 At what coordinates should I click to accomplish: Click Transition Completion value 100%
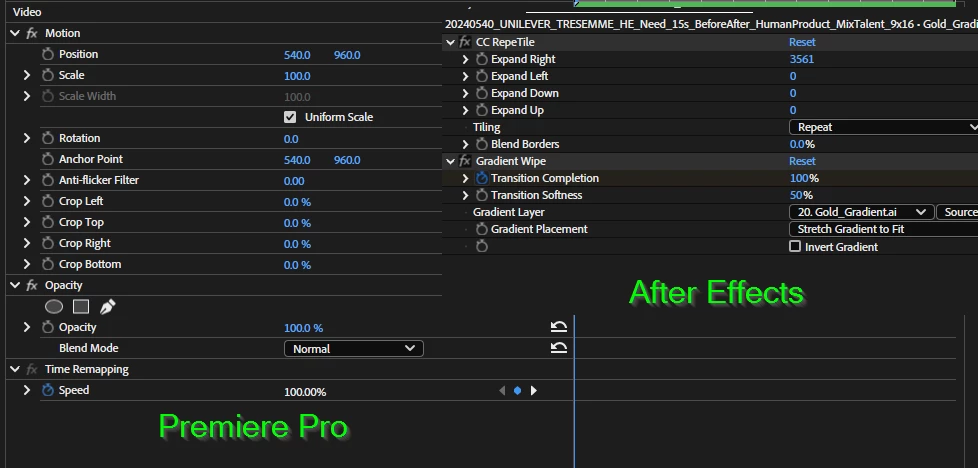pos(804,178)
